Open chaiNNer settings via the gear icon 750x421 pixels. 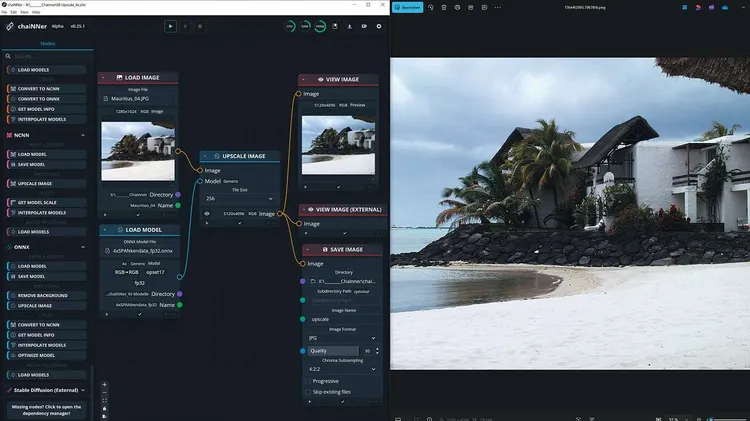pos(379,26)
